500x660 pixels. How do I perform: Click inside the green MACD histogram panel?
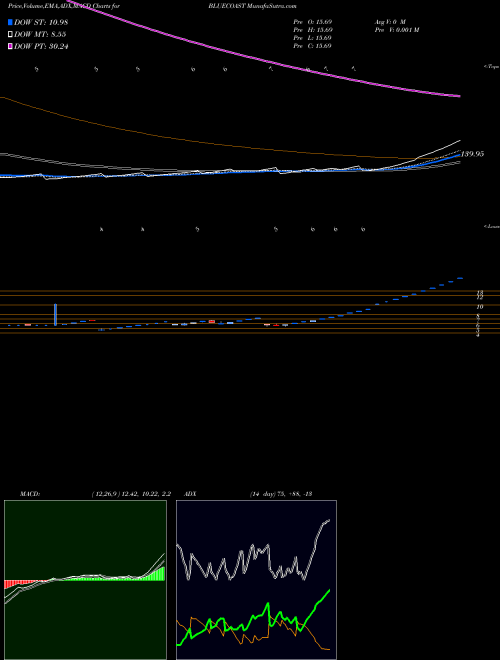click(x=85, y=580)
